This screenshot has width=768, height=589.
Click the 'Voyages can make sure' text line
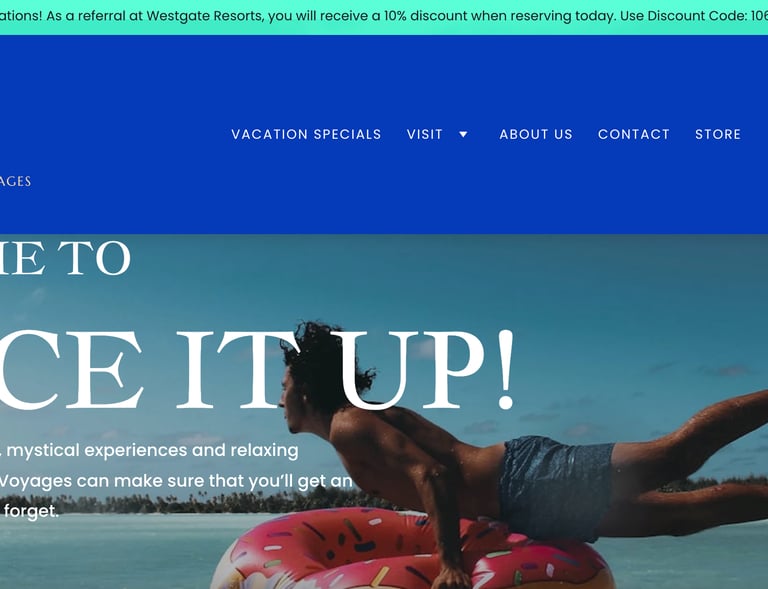(176, 481)
